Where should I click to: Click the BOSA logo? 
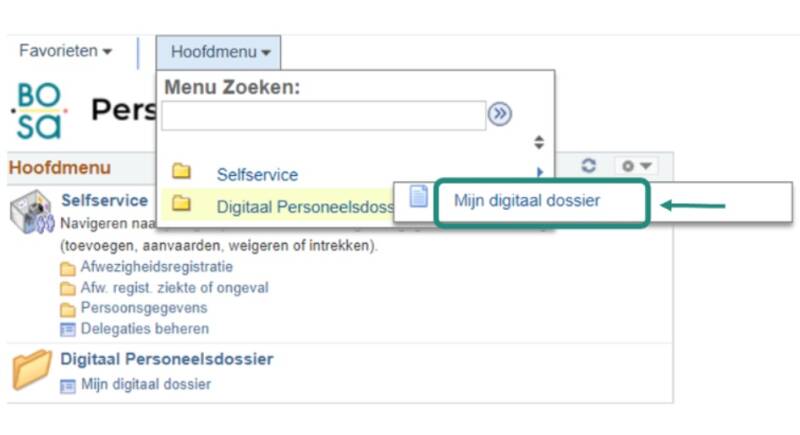click(40, 110)
